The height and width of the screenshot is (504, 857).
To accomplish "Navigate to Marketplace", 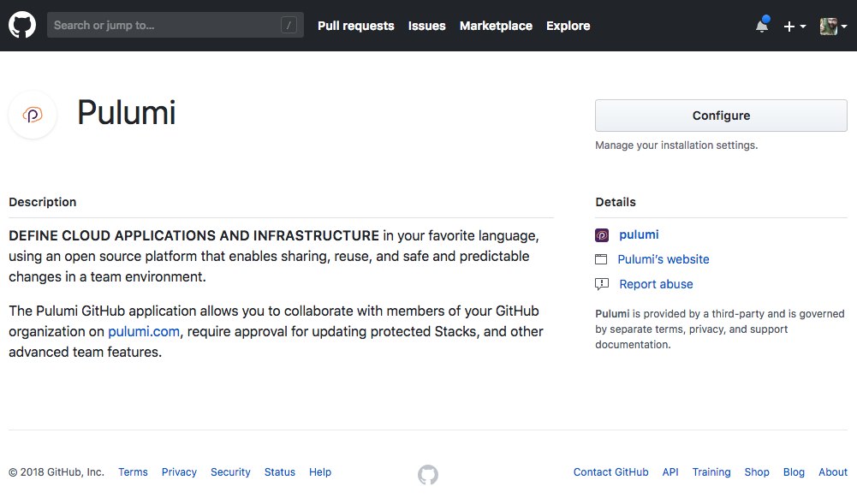I will click(496, 26).
